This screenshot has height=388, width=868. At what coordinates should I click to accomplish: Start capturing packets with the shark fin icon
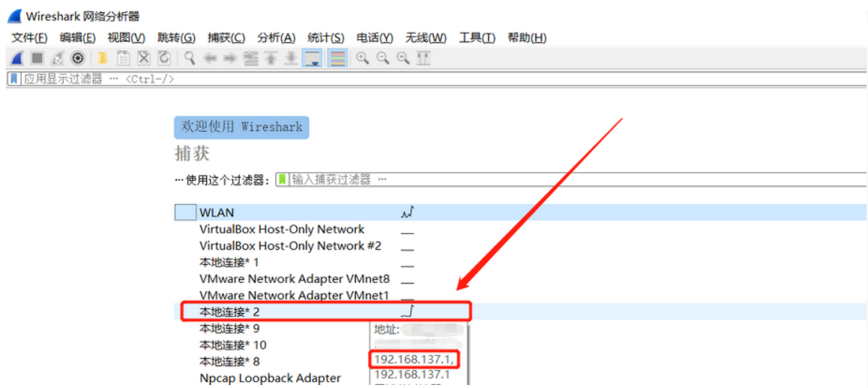tap(16, 58)
